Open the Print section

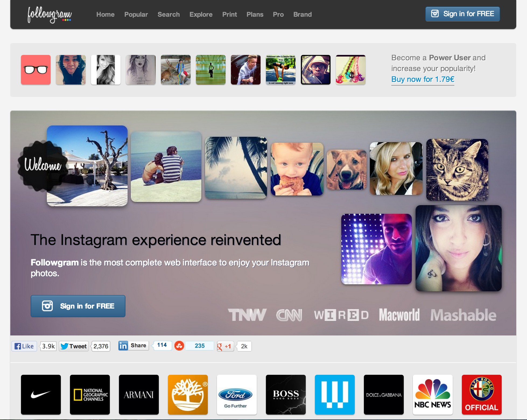[x=230, y=15]
